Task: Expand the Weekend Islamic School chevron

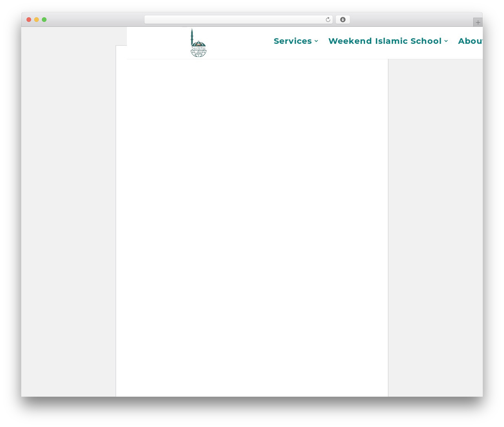Action: 446,41
